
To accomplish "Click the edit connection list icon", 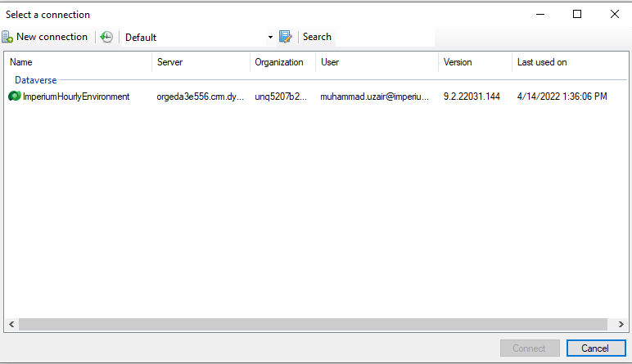I will 286,37.
